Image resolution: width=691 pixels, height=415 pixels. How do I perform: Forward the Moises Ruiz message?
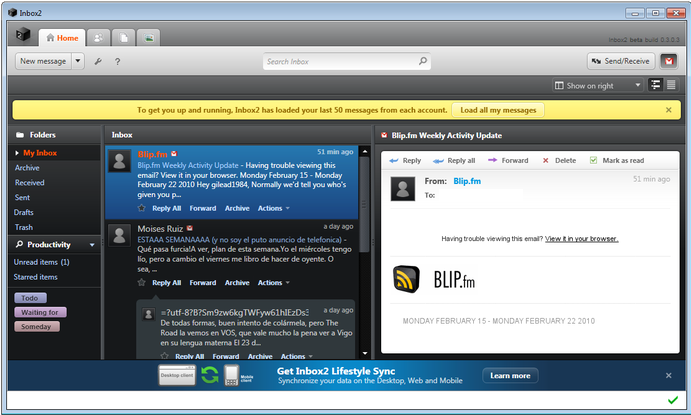pos(203,283)
